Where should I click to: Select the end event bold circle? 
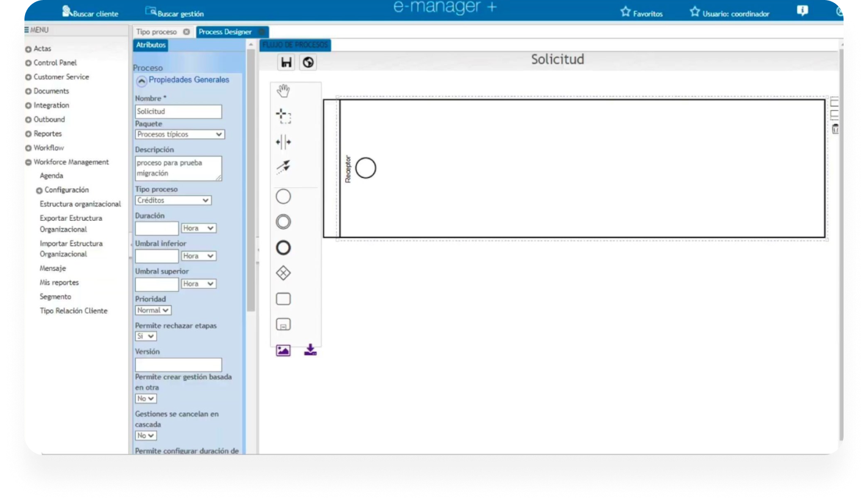click(283, 248)
